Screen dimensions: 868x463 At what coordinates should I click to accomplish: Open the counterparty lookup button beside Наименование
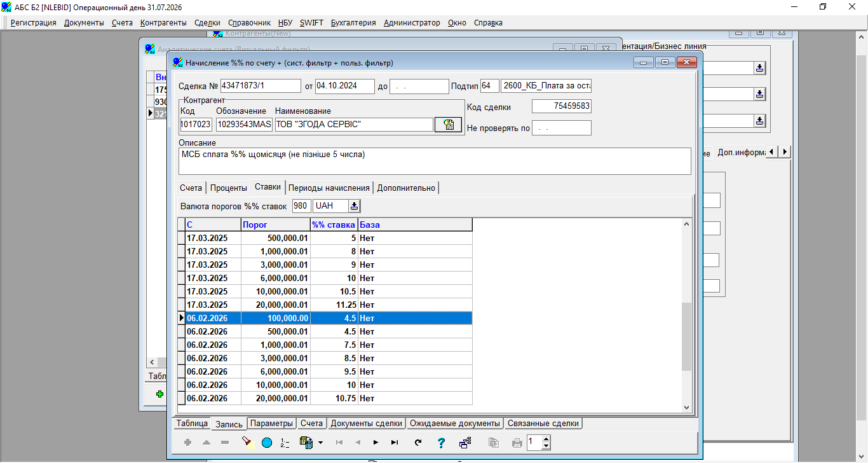tap(448, 125)
